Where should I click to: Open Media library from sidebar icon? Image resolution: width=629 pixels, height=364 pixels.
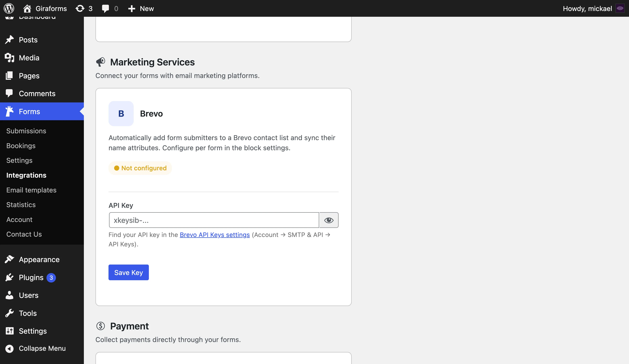click(10, 58)
